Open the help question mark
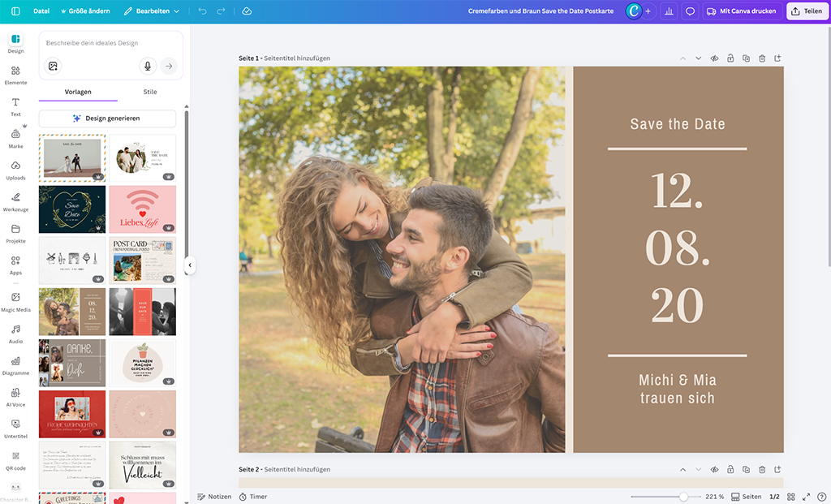This screenshot has width=831, height=504. click(x=821, y=497)
